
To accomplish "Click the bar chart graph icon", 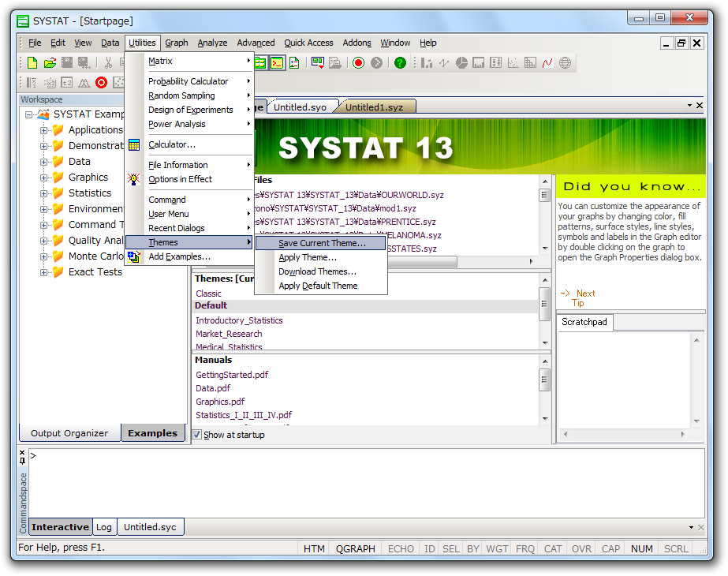I will (x=426, y=62).
